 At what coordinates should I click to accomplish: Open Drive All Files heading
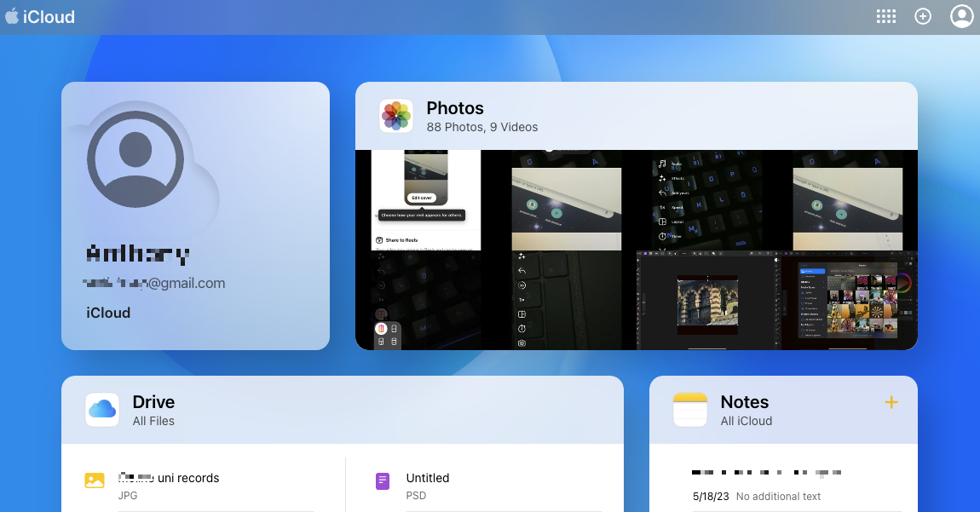pos(153,410)
